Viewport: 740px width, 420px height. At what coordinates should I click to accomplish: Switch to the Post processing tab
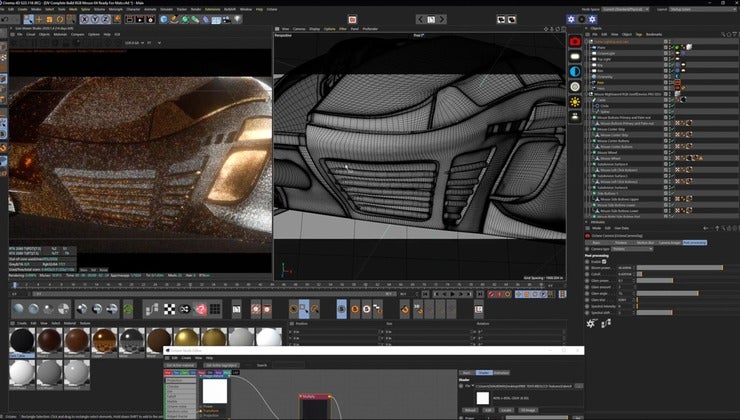[695, 243]
